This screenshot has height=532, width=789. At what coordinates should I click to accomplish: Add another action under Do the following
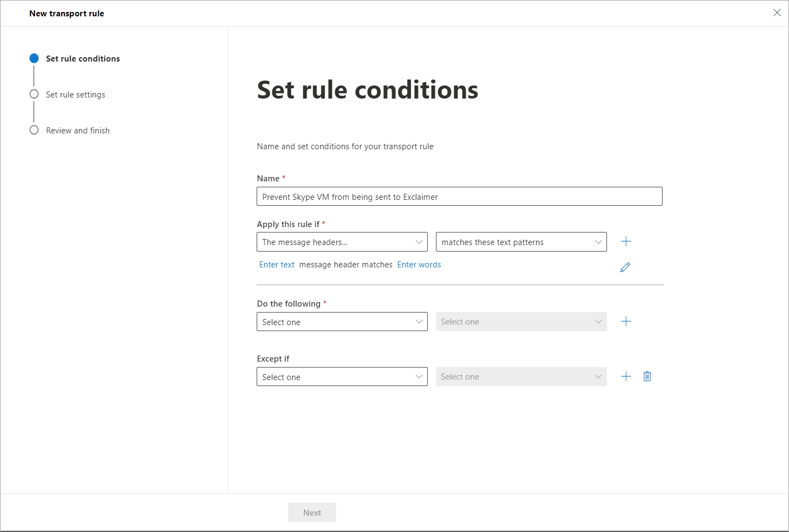pos(626,322)
